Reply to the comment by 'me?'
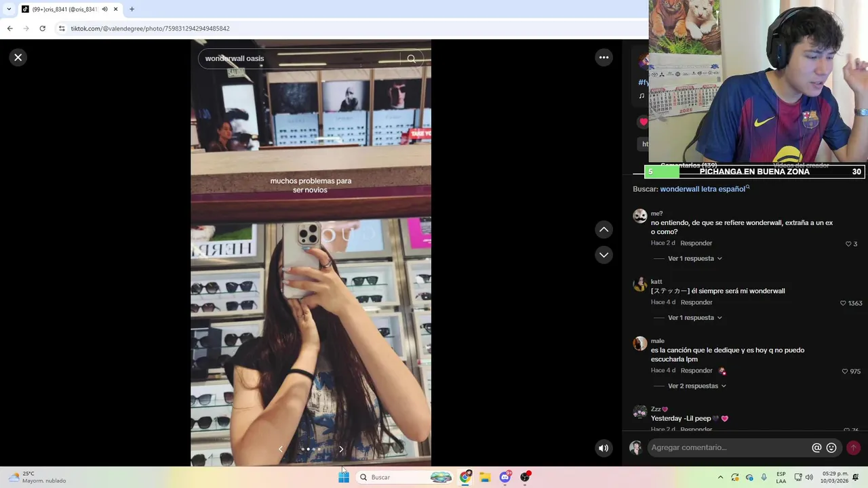 pyautogui.click(x=696, y=243)
